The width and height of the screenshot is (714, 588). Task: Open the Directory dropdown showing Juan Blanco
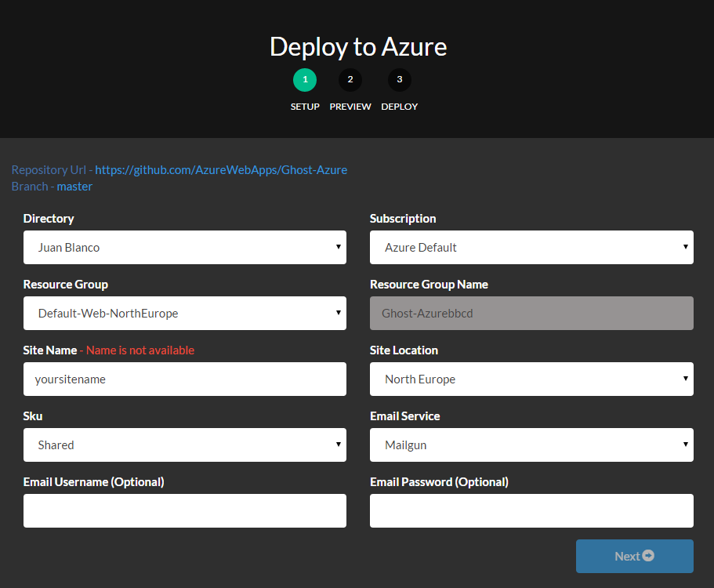click(x=185, y=247)
